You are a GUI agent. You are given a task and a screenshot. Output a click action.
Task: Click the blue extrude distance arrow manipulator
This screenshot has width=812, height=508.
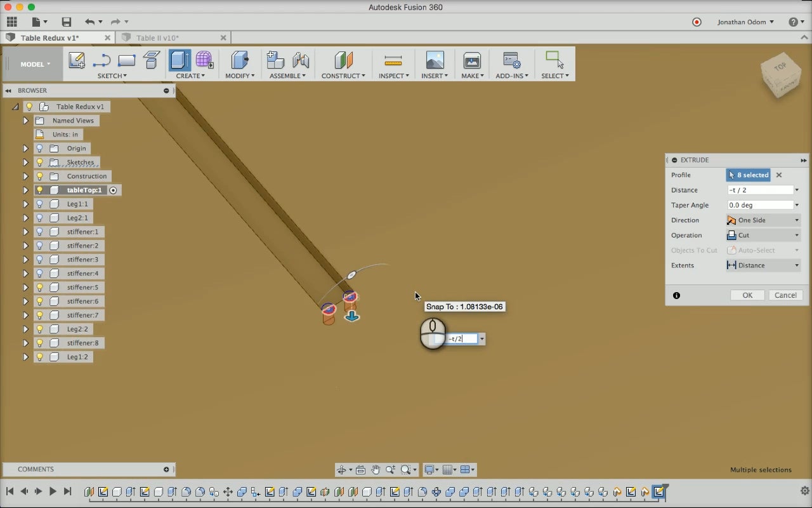pos(352,315)
